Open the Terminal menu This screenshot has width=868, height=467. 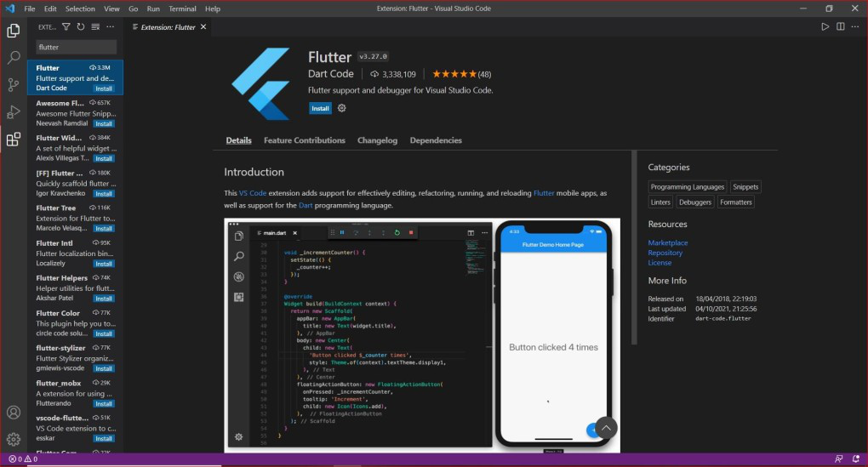(182, 9)
